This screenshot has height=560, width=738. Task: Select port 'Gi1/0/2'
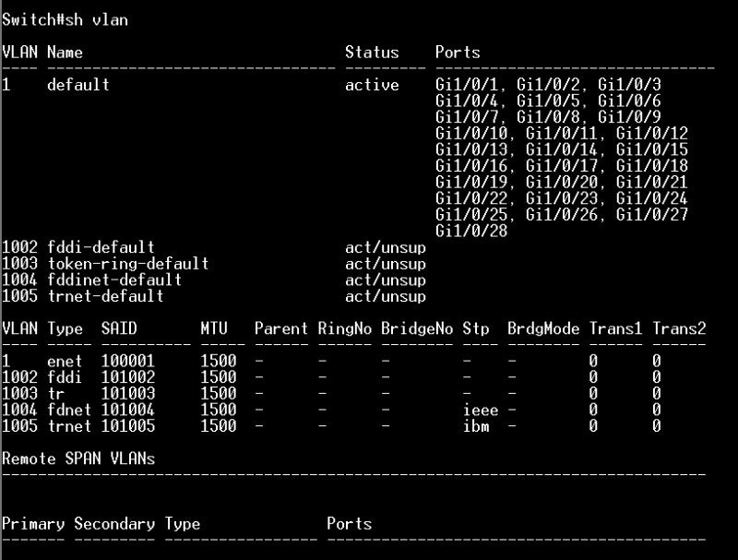pyautogui.click(x=548, y=85)
